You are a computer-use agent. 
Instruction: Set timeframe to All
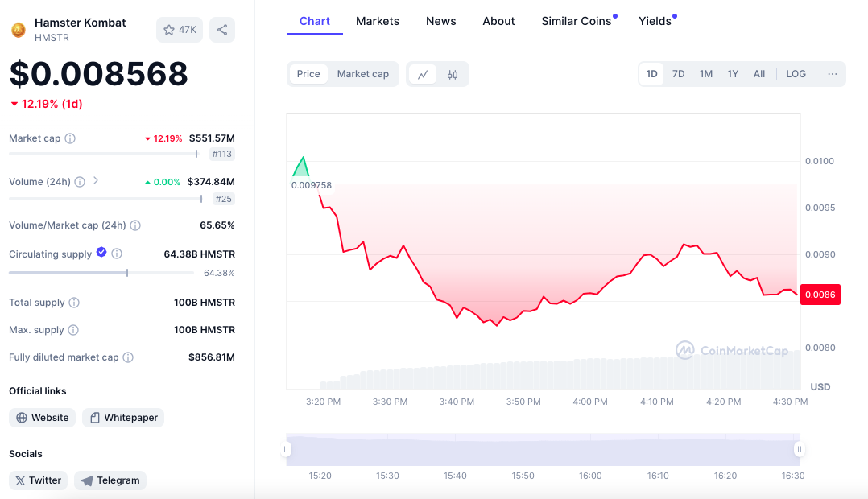[x=759, y=74]
